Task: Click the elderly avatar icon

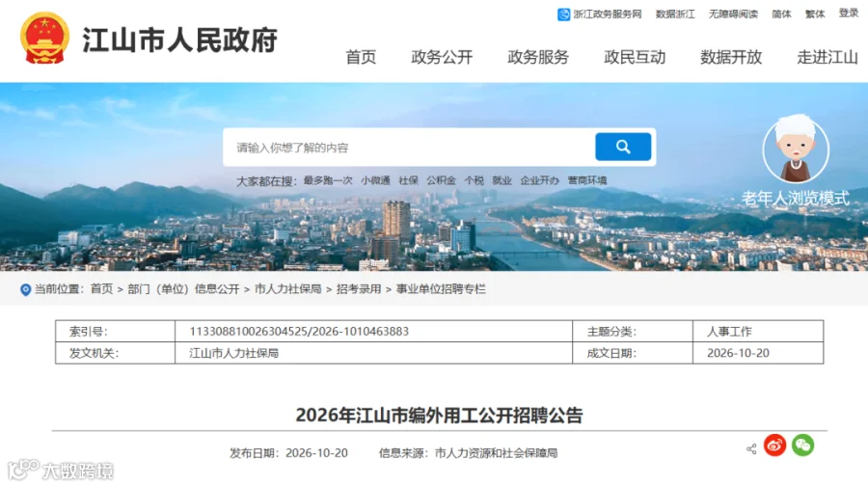Action: (796, 149)
